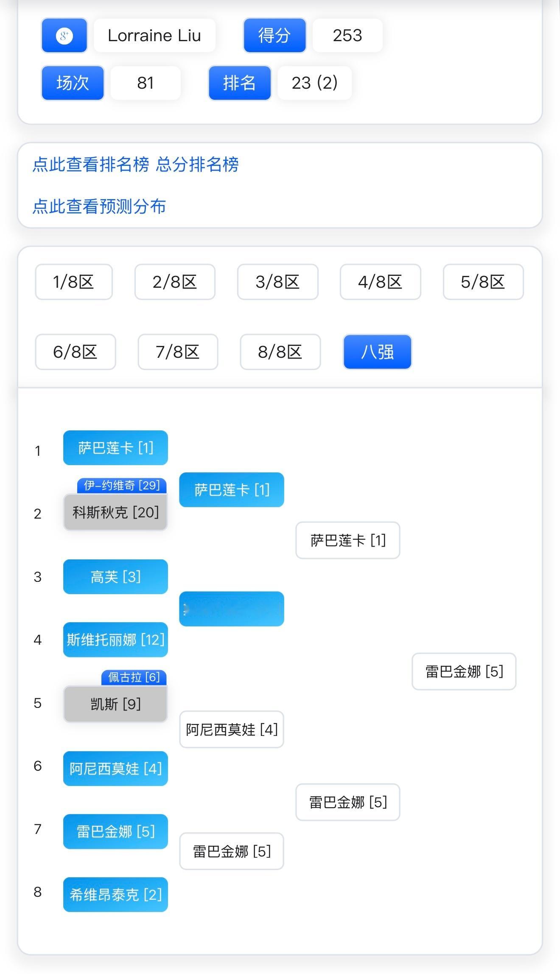
Task: Switch to the 7/8区 bracket section
Action: click(177, 352)
